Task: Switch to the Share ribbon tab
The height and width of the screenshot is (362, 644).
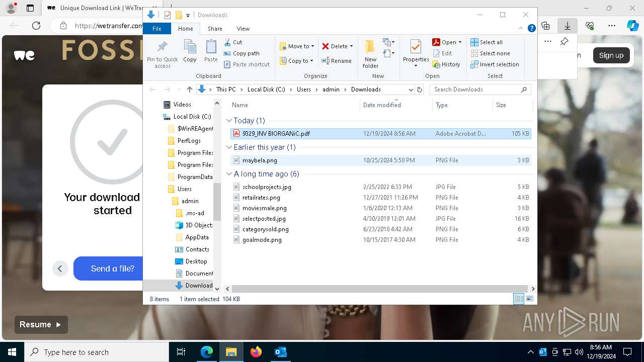Action: (215, 29)
